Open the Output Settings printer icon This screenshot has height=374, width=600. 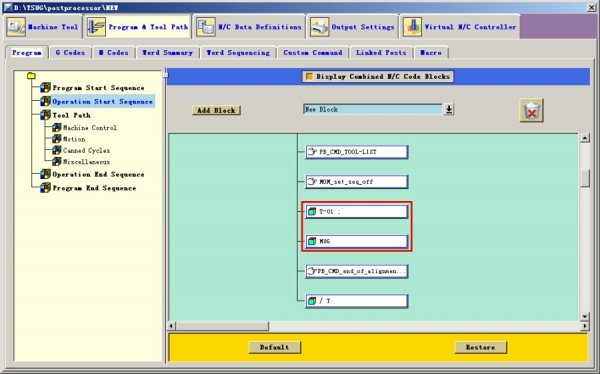[319, 27]
